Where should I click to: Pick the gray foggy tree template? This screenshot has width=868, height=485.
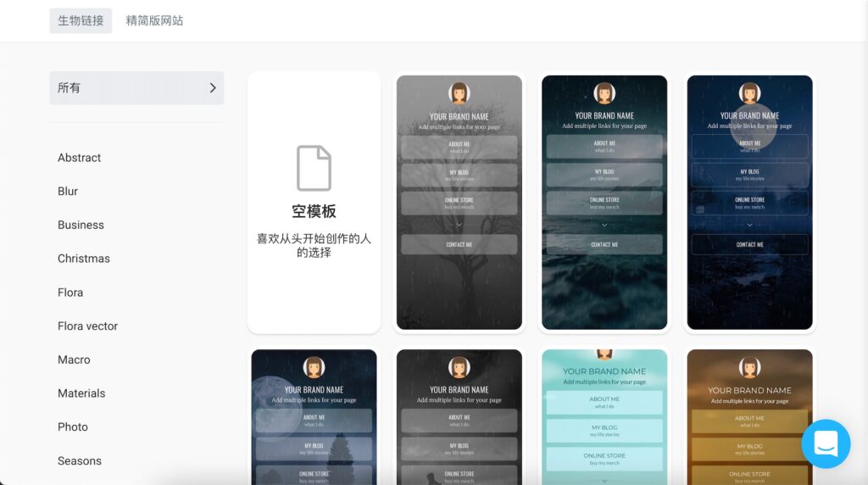[459, 203]
